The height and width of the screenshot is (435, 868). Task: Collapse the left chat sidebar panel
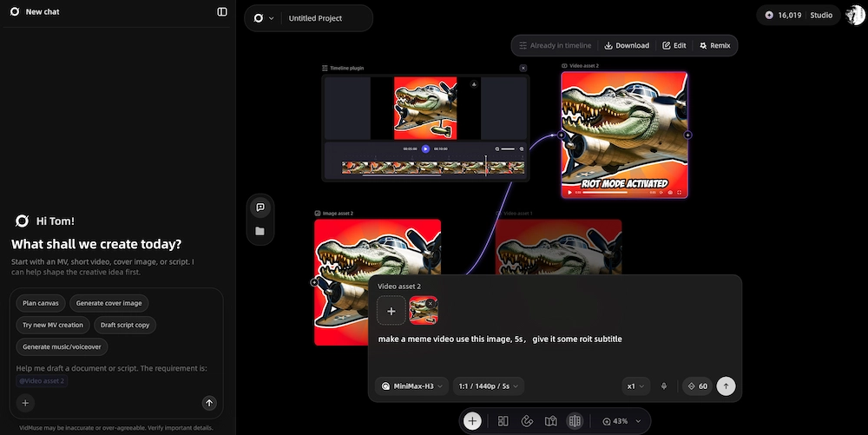tap(222, 11)
